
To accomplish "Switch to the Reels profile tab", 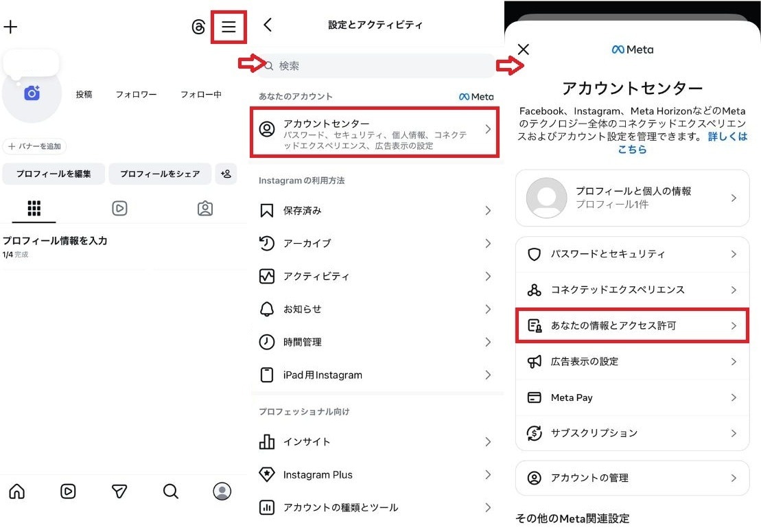I will point(119,209).
